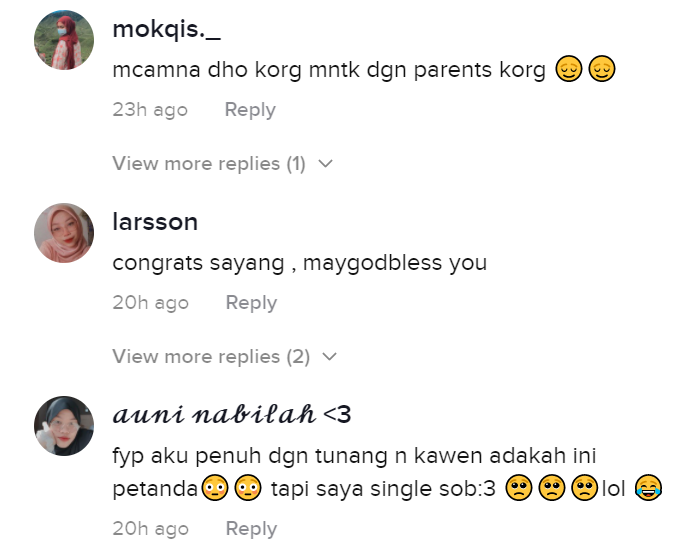Open auni nabilah's profile avatar
The height and width of the screenshot is (543, 693).
[64, 426]
